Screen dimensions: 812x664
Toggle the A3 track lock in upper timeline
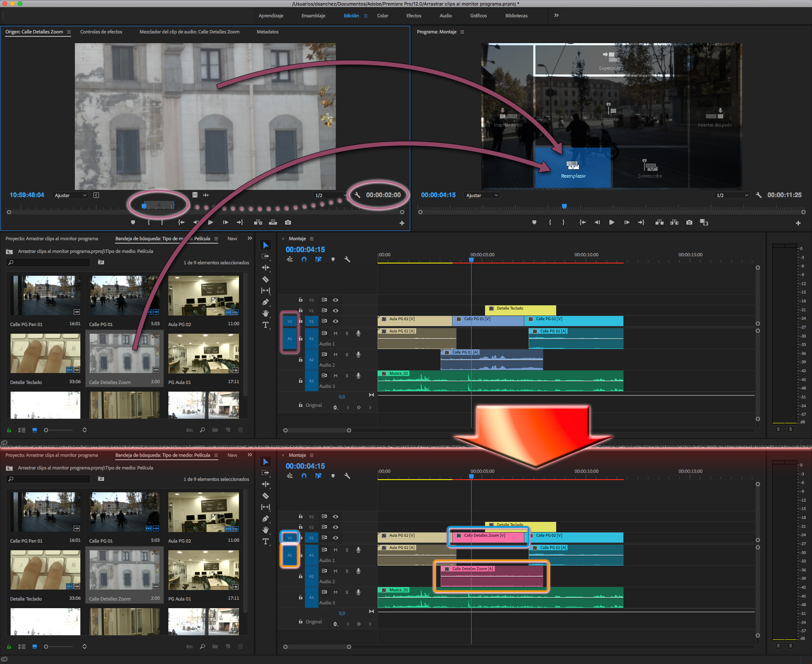(x=300, y=381)
